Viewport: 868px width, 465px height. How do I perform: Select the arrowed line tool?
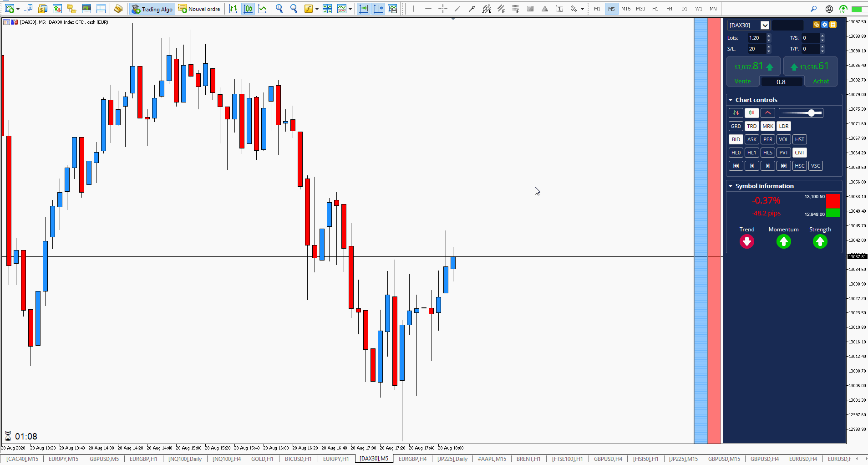pyautogui.click(x=472, y=9)
